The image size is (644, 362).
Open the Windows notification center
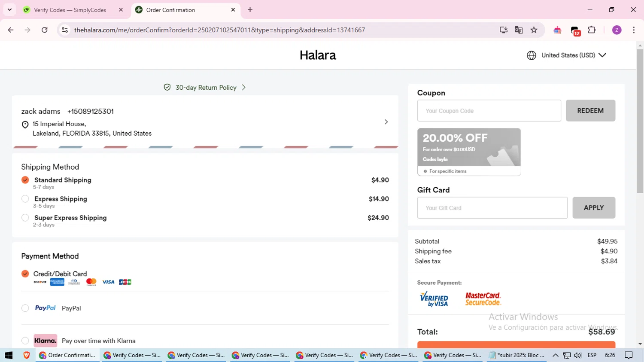coord(629,355)
